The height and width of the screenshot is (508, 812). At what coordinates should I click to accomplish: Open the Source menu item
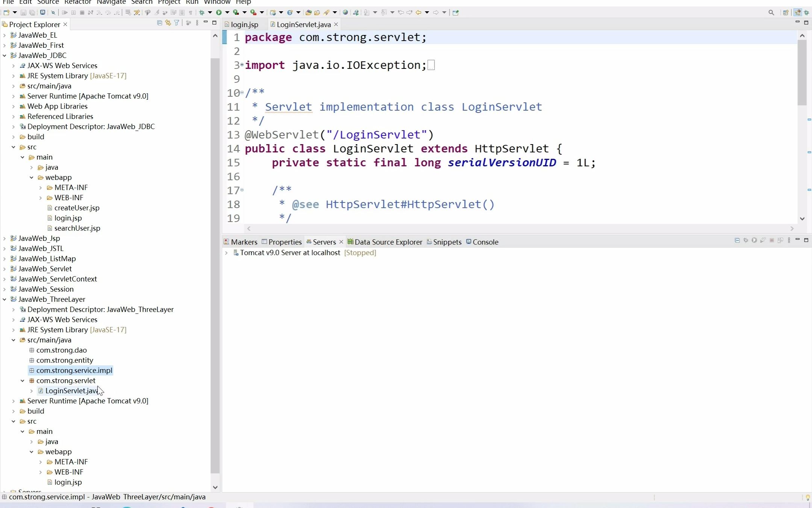(x=48, y=2)
